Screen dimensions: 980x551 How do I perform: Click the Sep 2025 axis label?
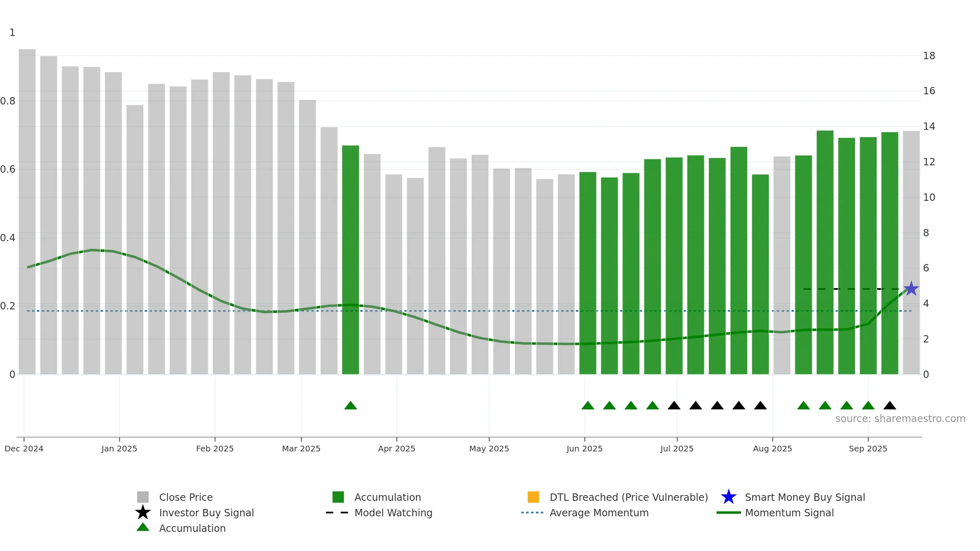[868, 449]
